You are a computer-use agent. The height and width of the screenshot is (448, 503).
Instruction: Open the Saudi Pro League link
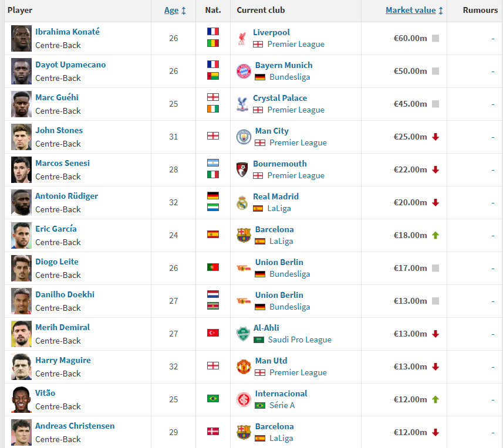click(299, 340)
